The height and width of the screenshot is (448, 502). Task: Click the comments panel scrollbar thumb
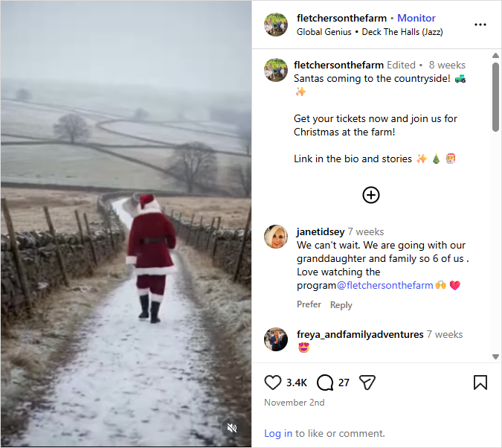(x=495, y=97)
